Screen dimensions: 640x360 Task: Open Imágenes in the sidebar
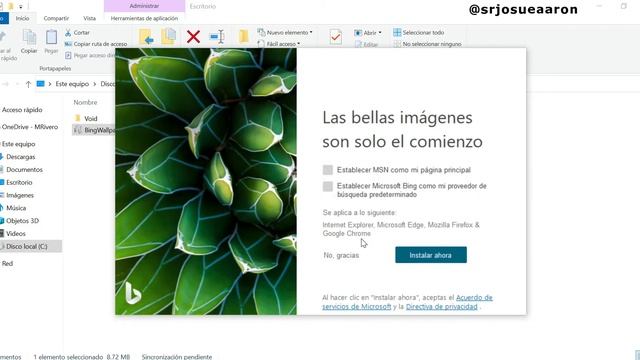pos(19,195)
